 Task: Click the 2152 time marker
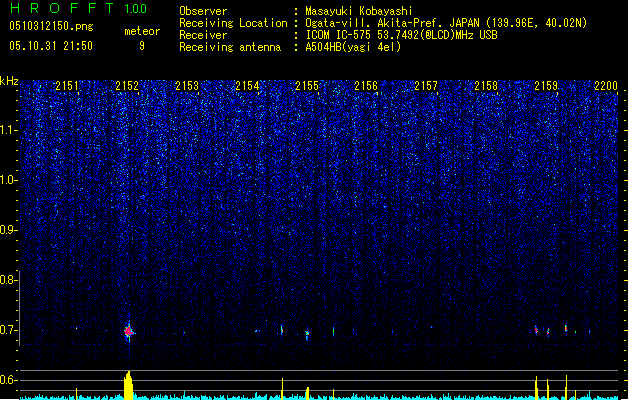[127, 86]
